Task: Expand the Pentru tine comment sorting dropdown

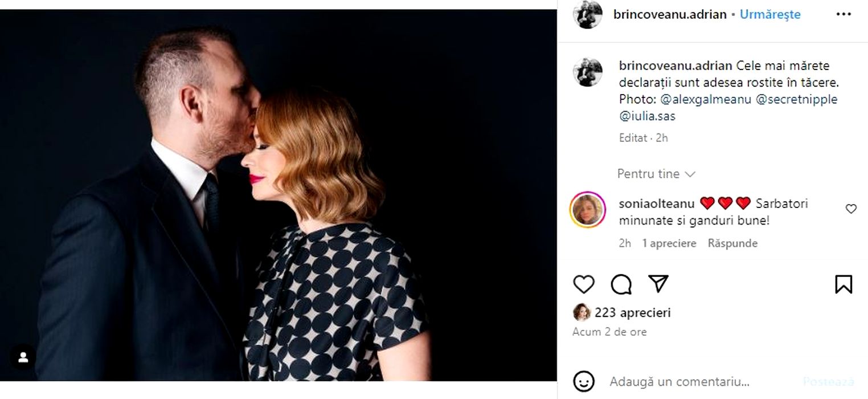Action: tap(656, 174)
